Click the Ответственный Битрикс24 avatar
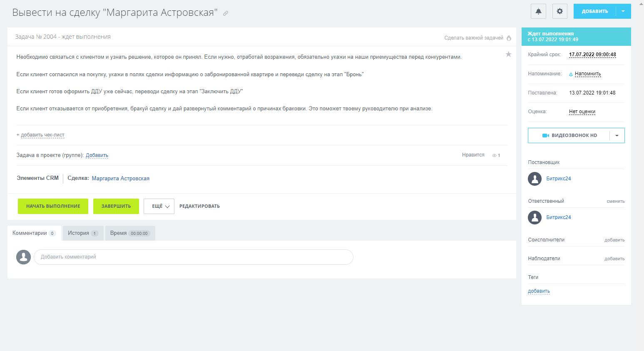 click(x=535, y=217)
